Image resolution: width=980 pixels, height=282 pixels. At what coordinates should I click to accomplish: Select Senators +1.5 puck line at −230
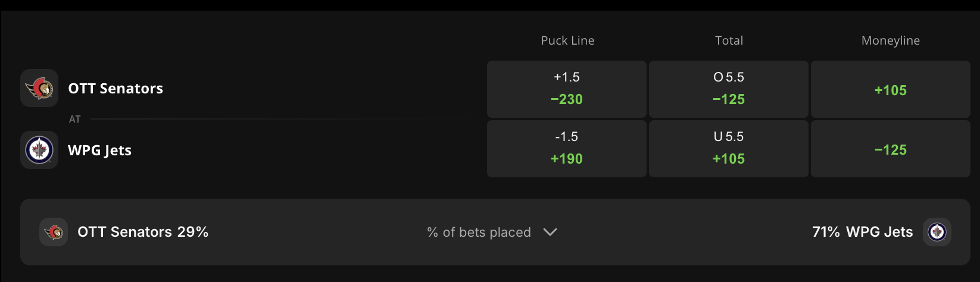pyautogui.click(x=567, y=89)
